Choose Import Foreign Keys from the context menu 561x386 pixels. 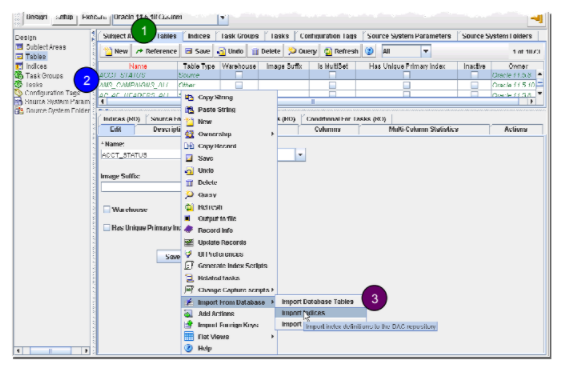pos(229,325)
